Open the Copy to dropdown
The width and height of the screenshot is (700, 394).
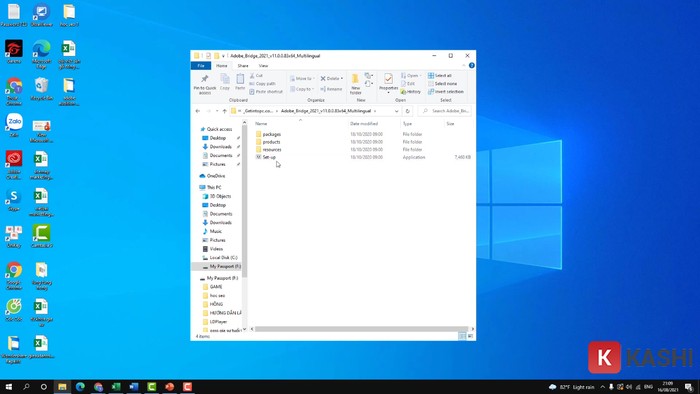[302, 89]
